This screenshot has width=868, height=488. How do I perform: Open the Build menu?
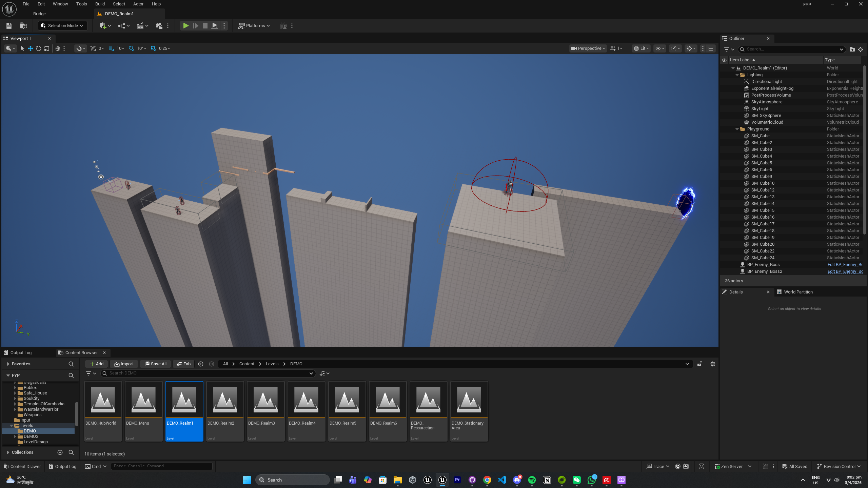click(x=100, y=4)
